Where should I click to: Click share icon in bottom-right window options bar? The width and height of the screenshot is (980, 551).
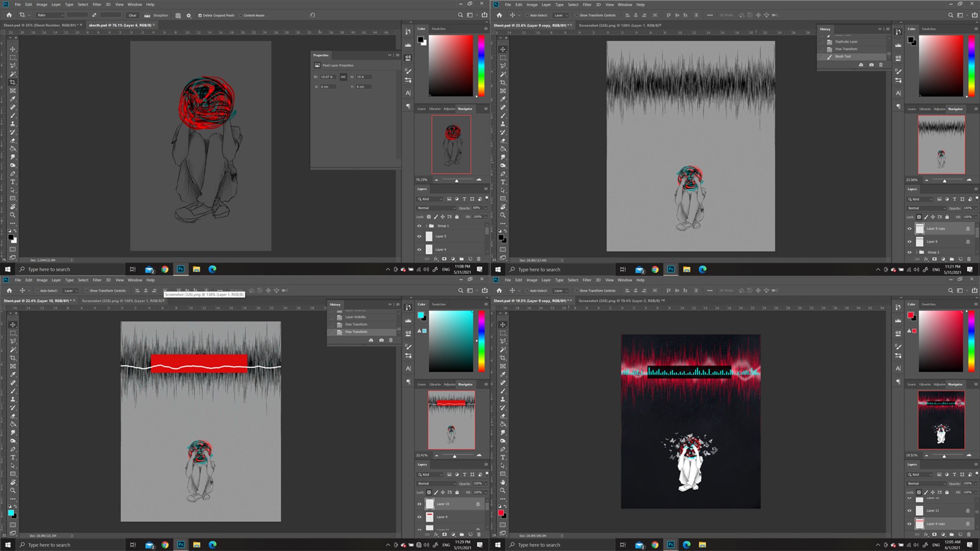coord(974,290)
